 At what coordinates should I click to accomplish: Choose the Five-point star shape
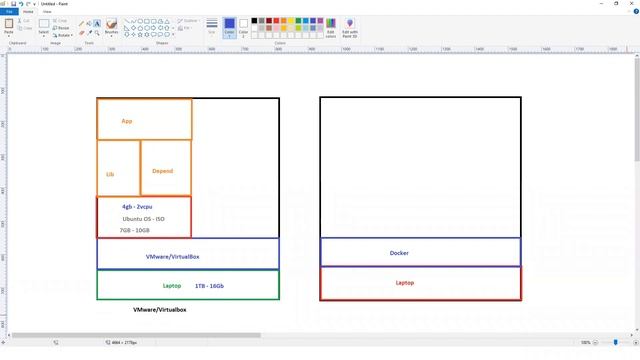(x=140, y=35)
